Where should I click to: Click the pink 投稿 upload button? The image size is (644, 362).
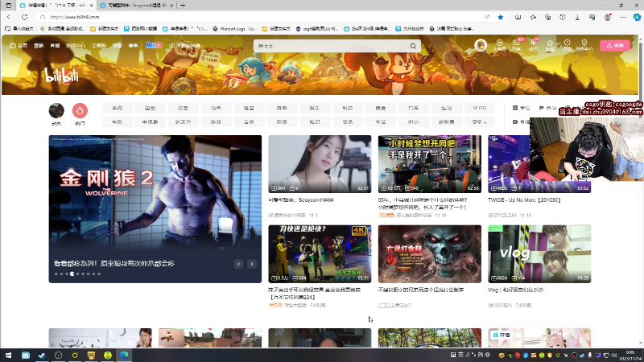pyautogui.click(x=615, y=45)
